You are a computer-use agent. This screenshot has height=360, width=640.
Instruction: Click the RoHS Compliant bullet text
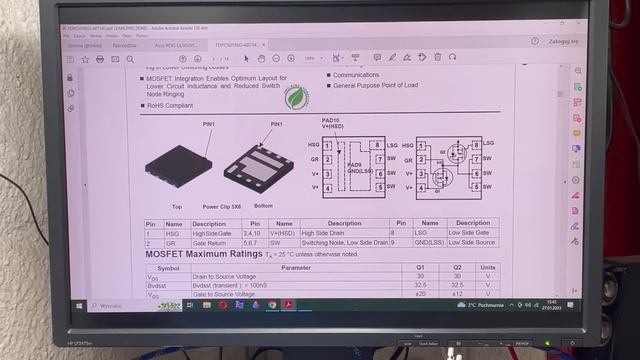tap(170, 105)
